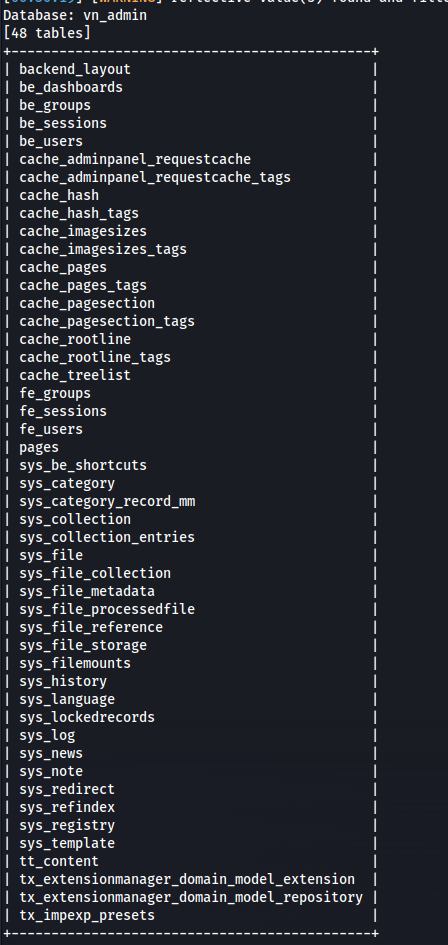Click the tx_extensionmanager_domain_model_repository row

(x=191, y=897)
